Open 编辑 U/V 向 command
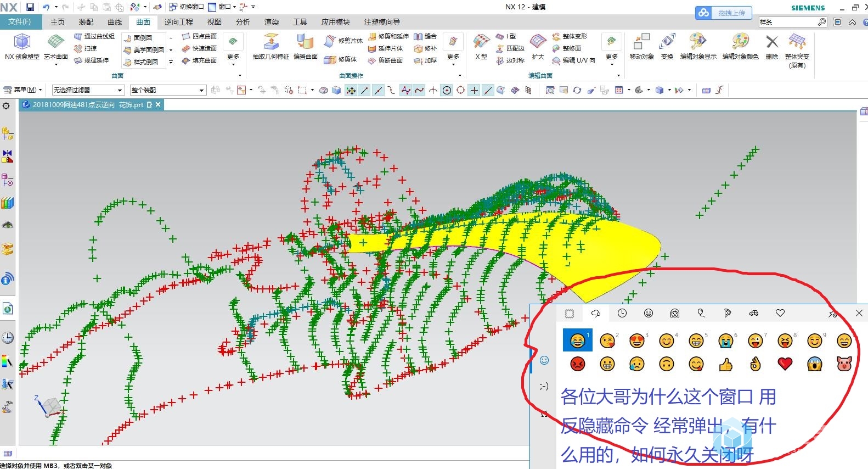Image resolution: width=868 pixels, height=469 pixels. pos(574,60)
